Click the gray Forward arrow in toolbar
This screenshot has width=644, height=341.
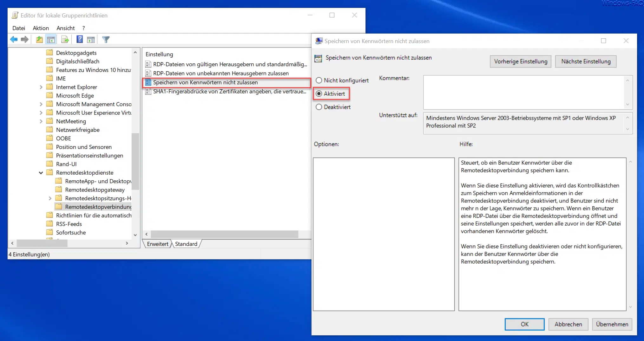tap(25, 40)
